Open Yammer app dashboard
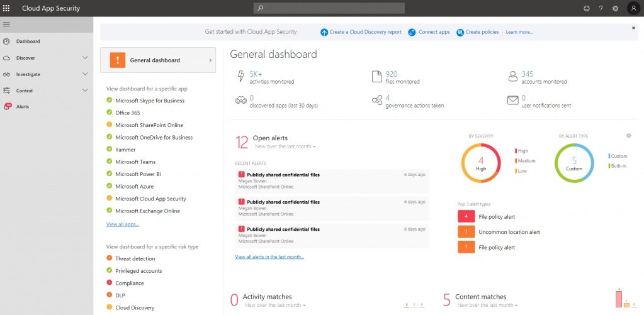The image size is (644, 315). [x=125, y=150]
